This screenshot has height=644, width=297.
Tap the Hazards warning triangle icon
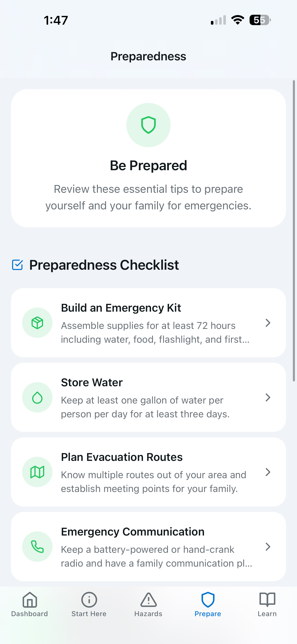point(148,600)
